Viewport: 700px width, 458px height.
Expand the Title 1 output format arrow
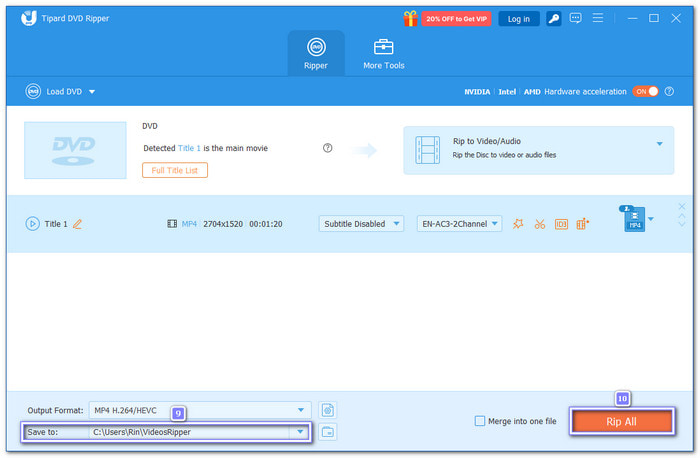pos(651,219)
